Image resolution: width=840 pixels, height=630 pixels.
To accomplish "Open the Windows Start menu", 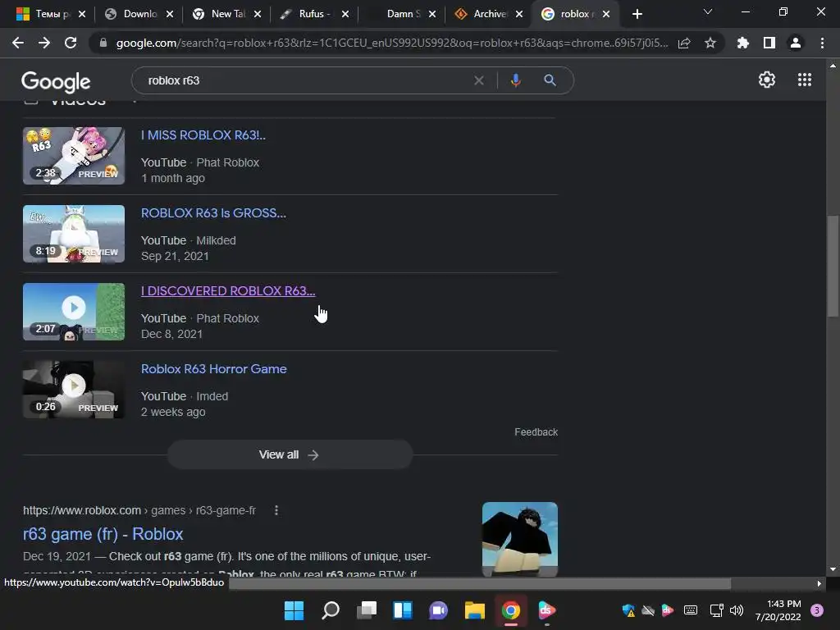I will [x=294, y=610].
